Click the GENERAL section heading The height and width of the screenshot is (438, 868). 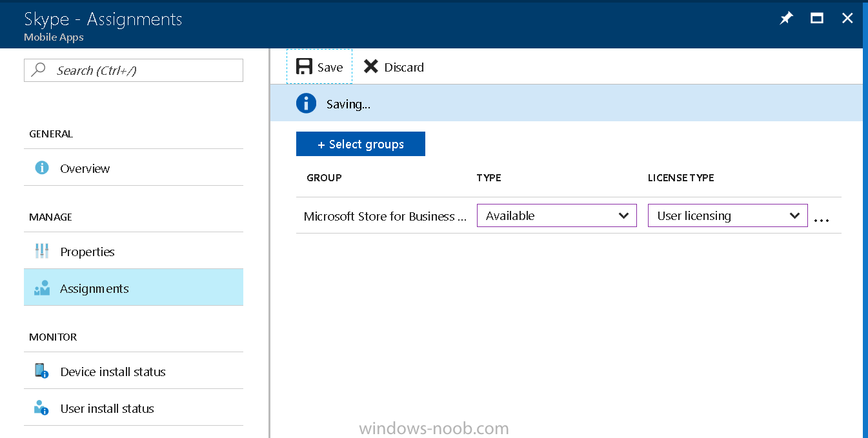pyautogui.click(x=51, y=134)
